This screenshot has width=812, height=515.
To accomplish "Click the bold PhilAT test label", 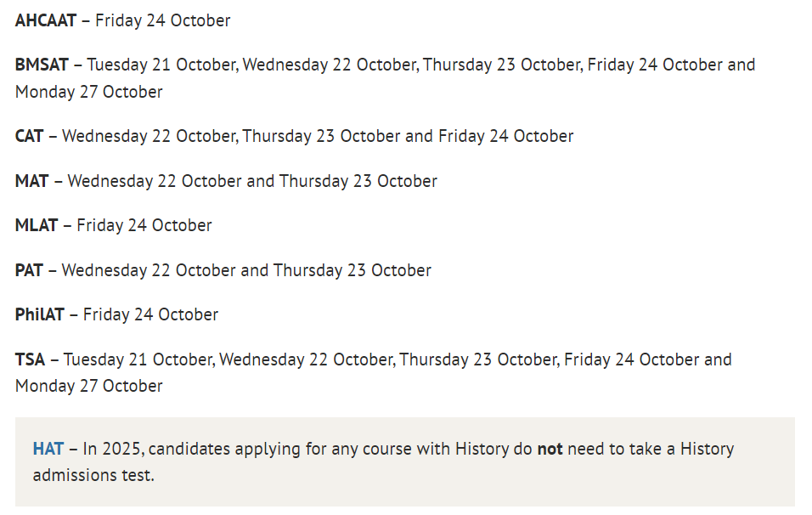I will (x=40, y=314).
